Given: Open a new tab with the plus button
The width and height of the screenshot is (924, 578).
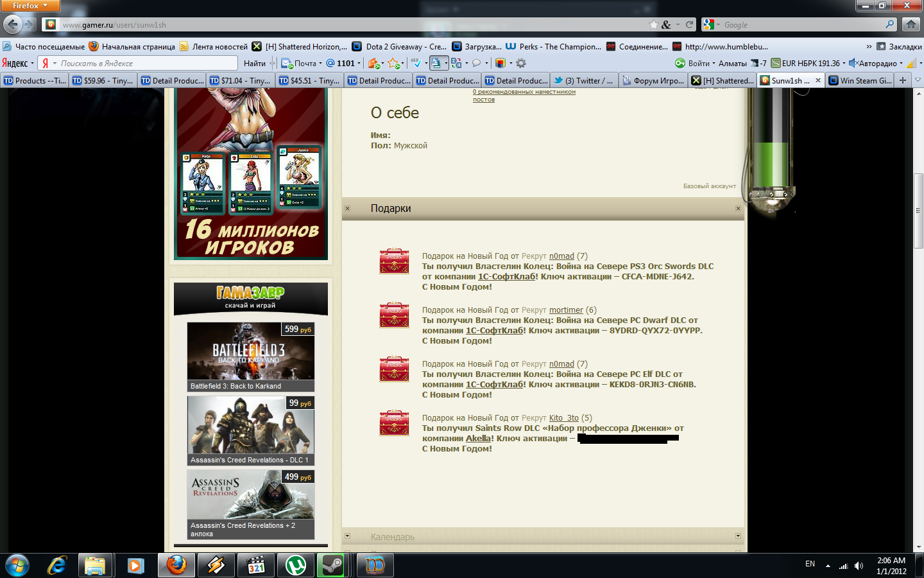Looking at the screenshot, I should tap(903, 80).
